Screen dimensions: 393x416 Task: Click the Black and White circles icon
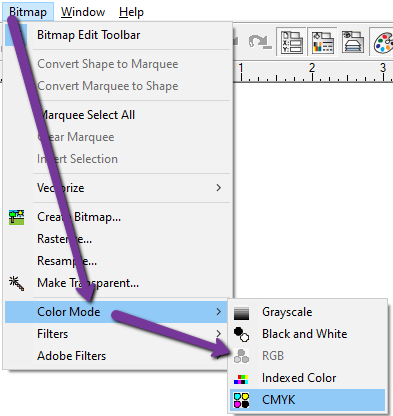pos(241,334)
